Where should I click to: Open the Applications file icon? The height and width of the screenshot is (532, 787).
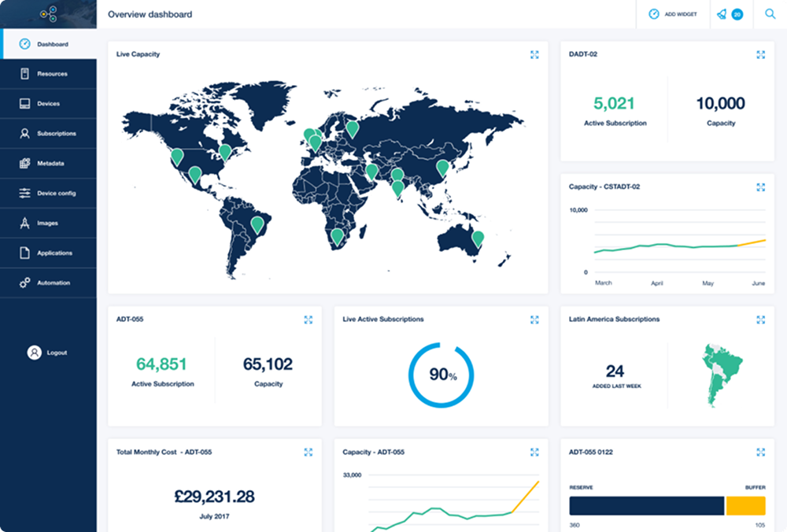pyautogui.click(x=24, y=253)
